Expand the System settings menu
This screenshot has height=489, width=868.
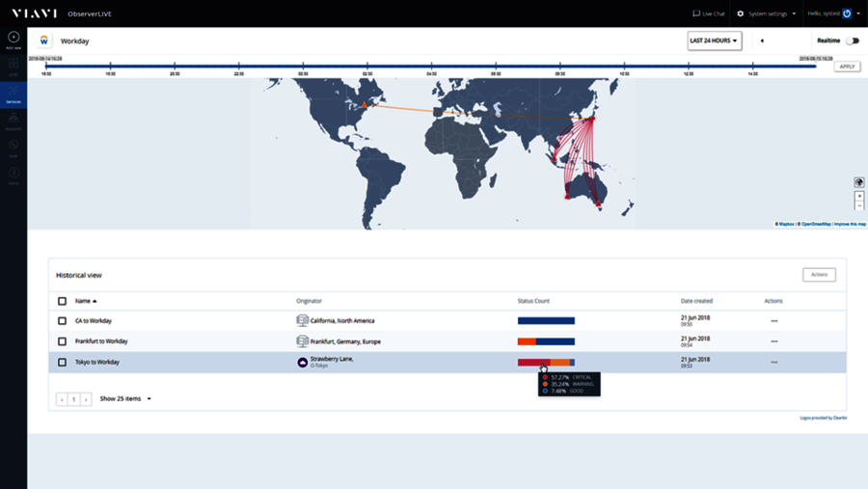(767, 14)
